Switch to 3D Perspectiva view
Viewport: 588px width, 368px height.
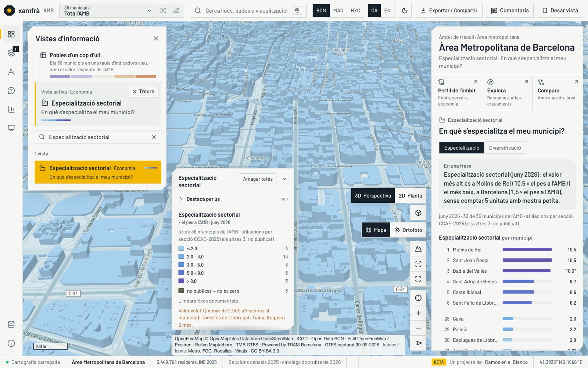pos(373,196)
